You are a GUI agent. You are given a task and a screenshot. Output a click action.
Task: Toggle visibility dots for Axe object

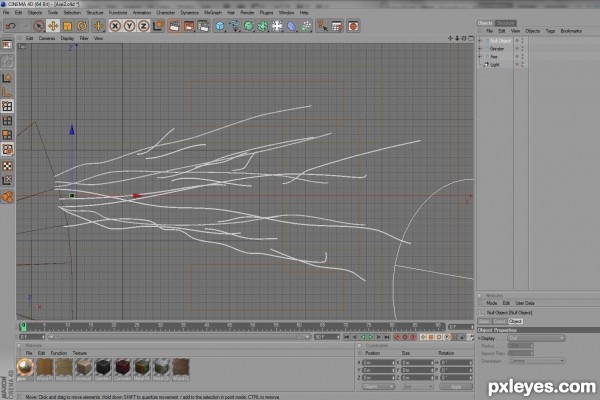tap(520, 57)
